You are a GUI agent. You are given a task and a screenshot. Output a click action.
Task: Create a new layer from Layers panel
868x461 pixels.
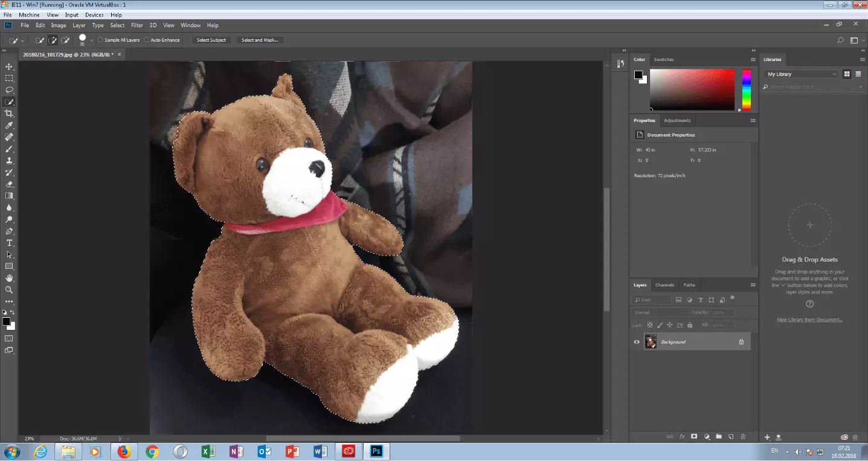pos(731,436)
